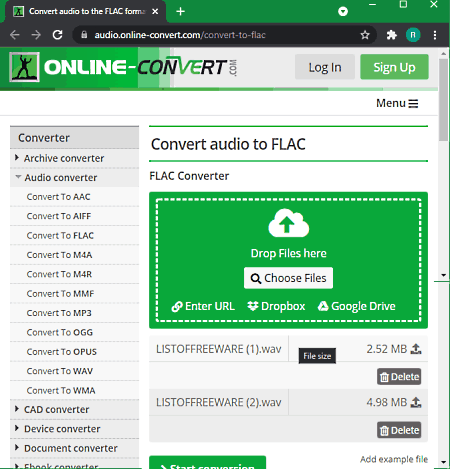Open the browser extensions puzzle icon
Image resolution: width=450 pixels, height=469 pixels.
tap(392, 35)
